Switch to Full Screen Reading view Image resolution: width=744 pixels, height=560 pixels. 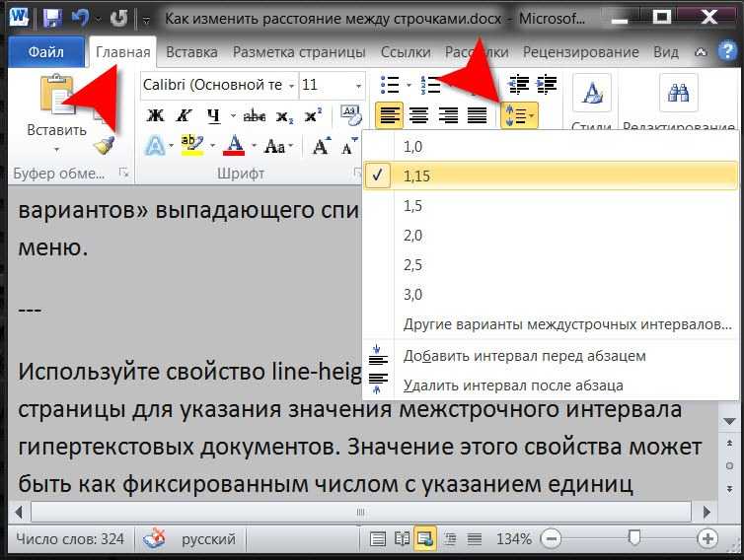click(x=402, y=538)
